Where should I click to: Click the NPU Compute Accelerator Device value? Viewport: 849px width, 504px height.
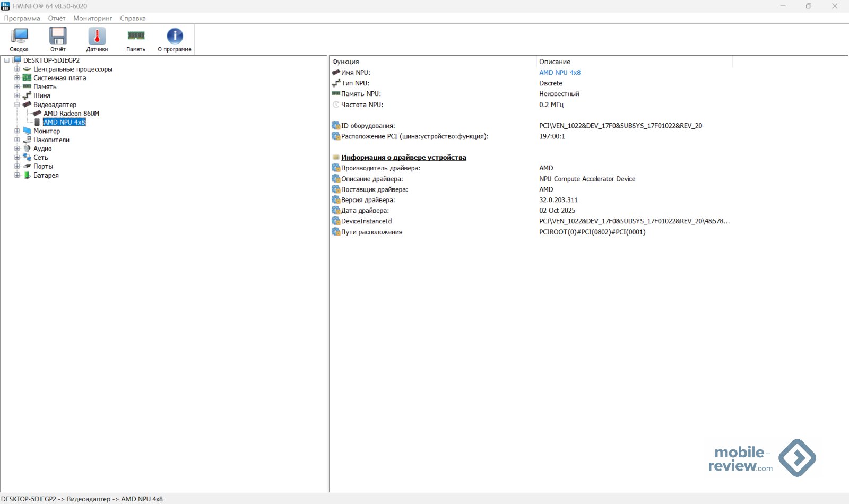[587, 179]
